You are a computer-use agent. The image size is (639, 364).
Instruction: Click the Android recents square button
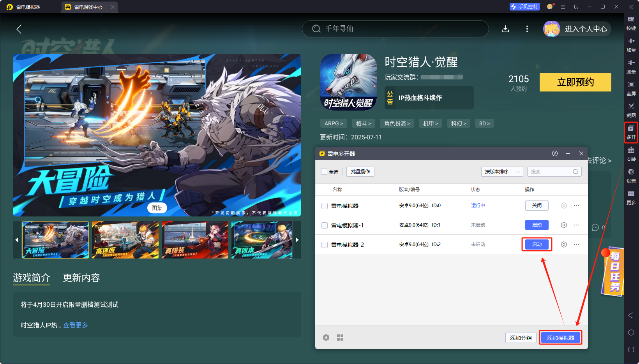pyautogui.click(x=631, y=350)
